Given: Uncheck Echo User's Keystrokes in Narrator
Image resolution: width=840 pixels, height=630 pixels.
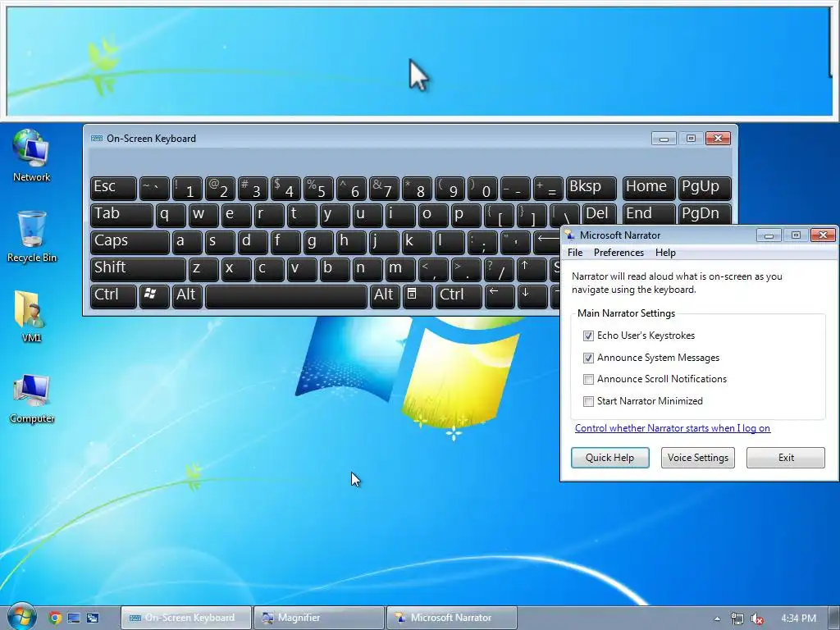Looking at the screenshot, I should [588, 336].
